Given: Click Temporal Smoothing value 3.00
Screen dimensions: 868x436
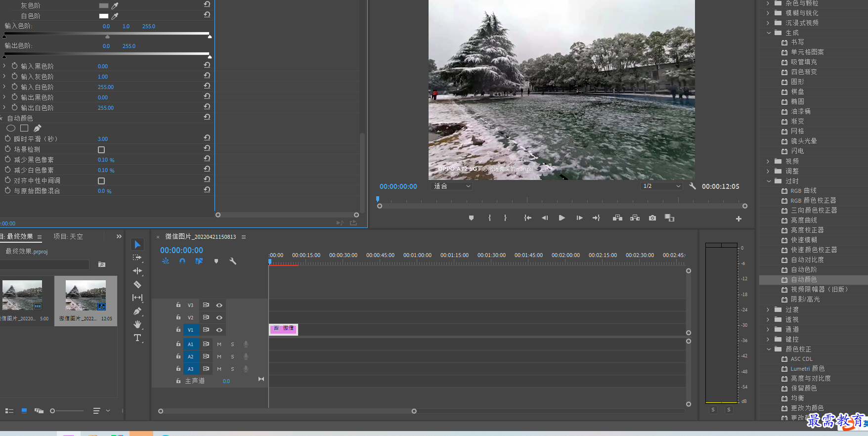Looking at the screenshot, I should (x=103, y=139).
